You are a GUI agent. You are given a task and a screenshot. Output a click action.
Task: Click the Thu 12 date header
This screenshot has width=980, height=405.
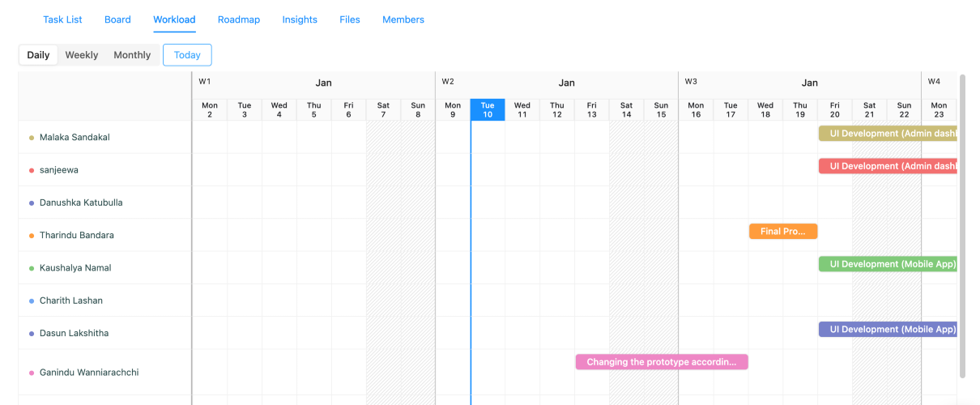pyautogui.click(x=557, y=110)
